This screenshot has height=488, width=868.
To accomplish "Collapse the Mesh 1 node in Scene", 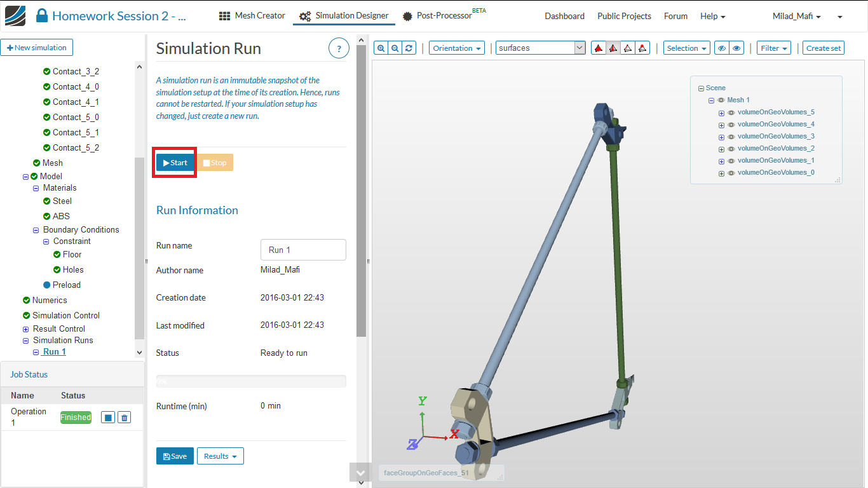I will tap(712, 100).
